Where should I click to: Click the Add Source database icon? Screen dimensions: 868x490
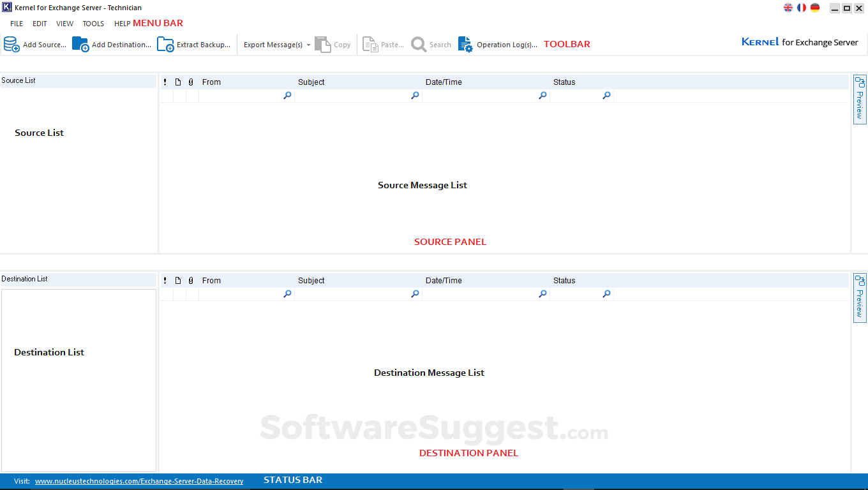(11, 44)
